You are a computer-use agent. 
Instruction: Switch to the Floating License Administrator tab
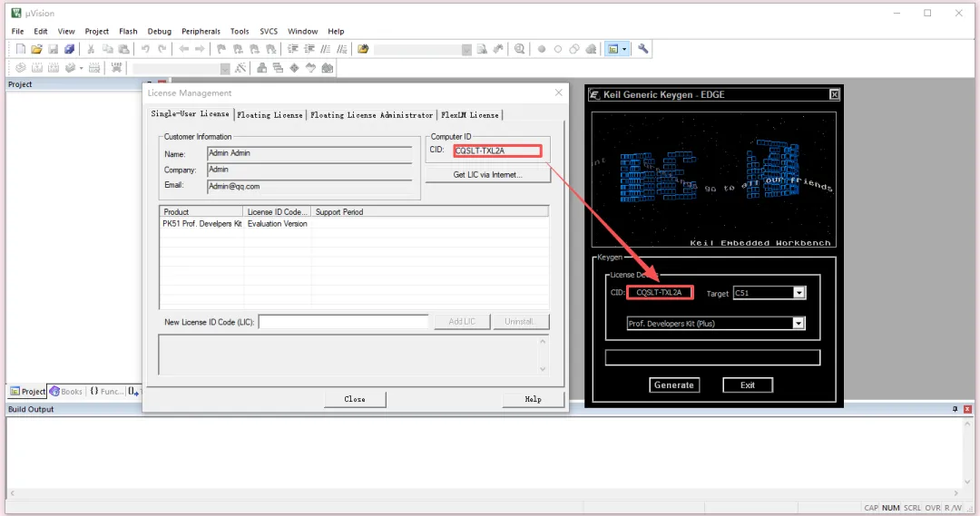tap(371, 115)
